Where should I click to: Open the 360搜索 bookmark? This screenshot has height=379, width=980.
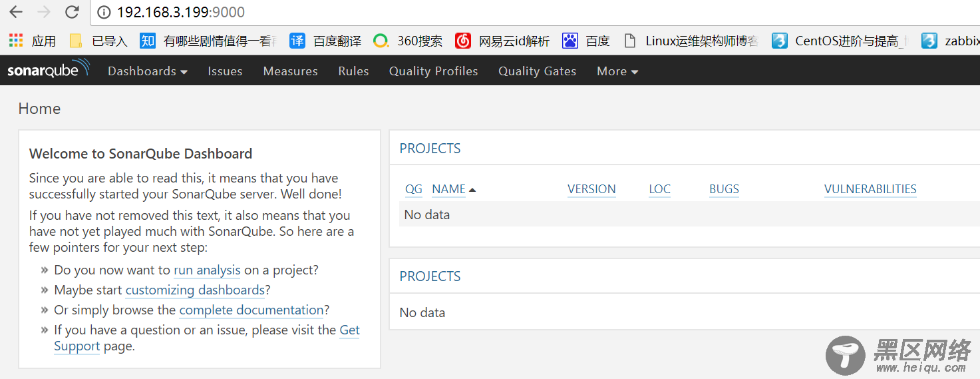point(408,41)
